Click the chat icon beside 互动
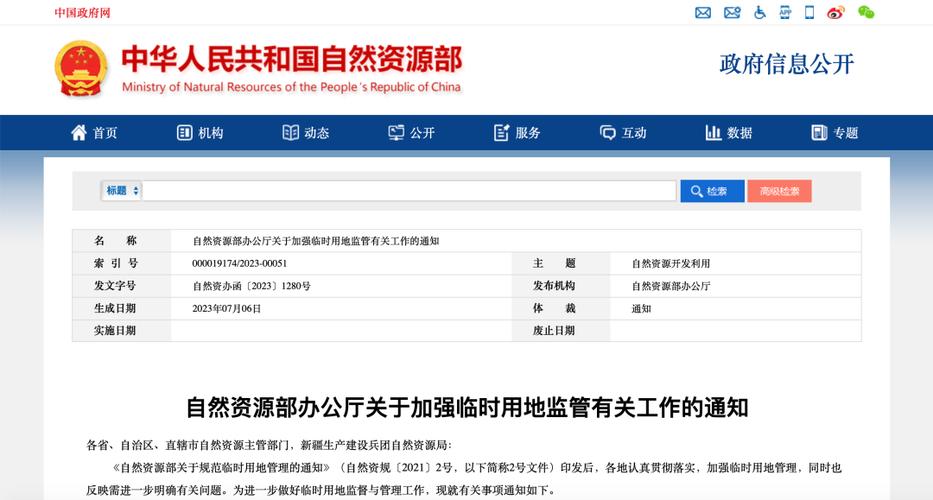Image resolution: width=933 pixels, height=500 pixels. (608, 132)
